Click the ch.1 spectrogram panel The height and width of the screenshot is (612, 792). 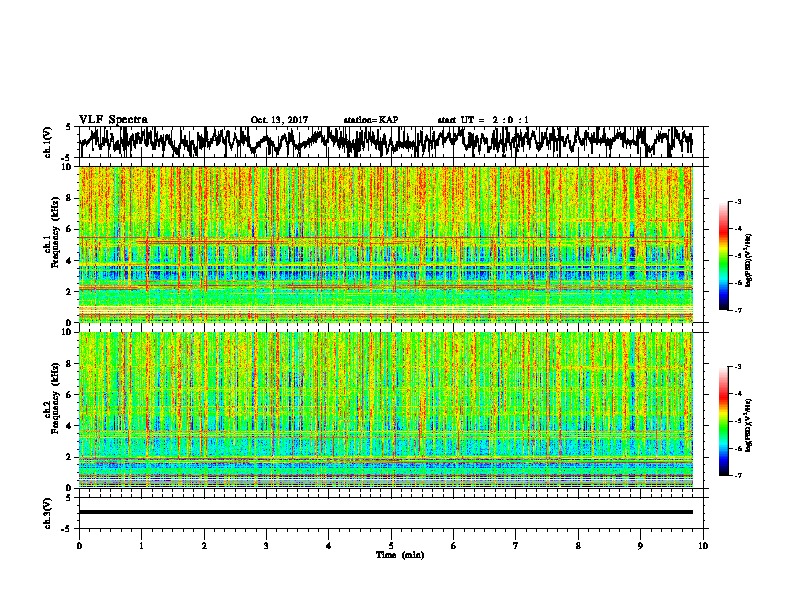pyautogui.click(x=386, y=244)
